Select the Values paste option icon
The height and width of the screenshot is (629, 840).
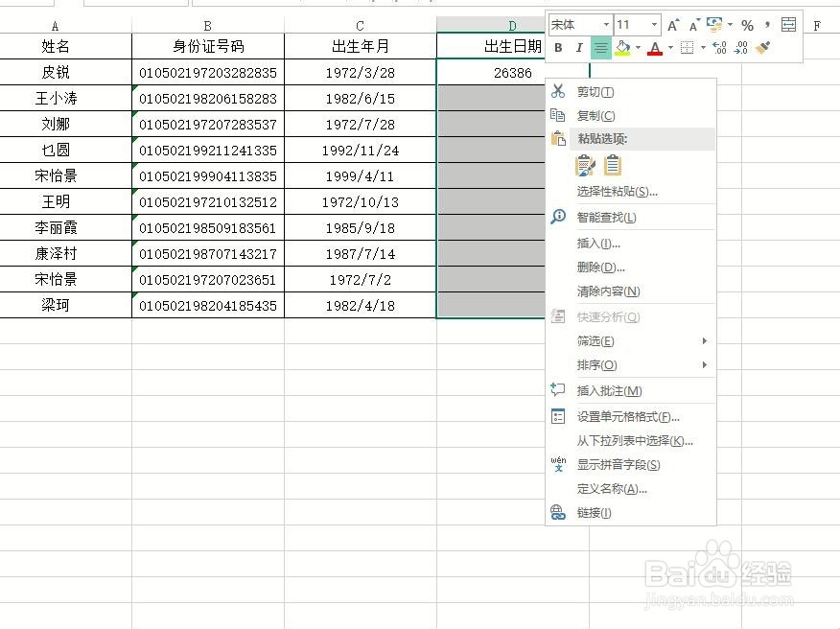click(612, 165)
